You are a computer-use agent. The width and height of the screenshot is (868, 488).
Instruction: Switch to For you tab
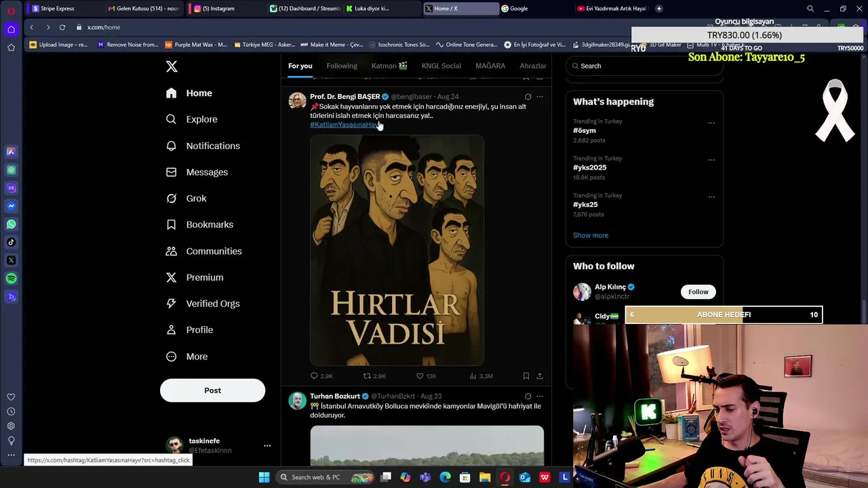(x=300, y=66)
